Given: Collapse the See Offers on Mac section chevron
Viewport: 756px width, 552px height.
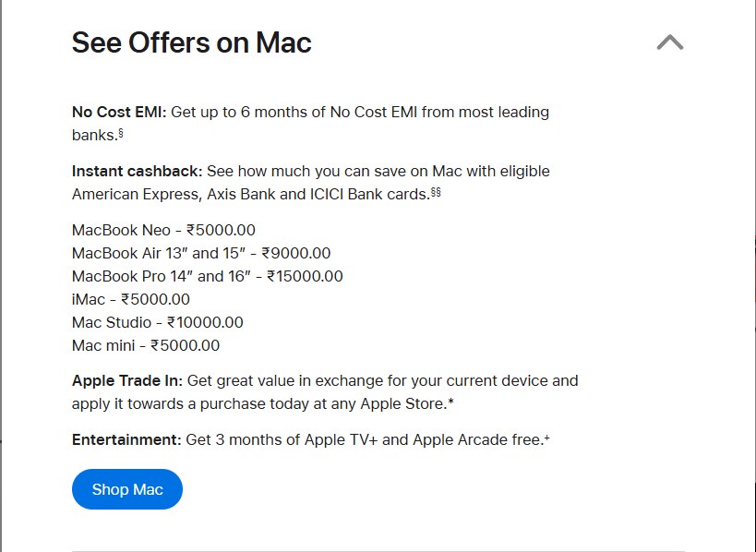Looking at the screenshot, I should pos(670,42).
